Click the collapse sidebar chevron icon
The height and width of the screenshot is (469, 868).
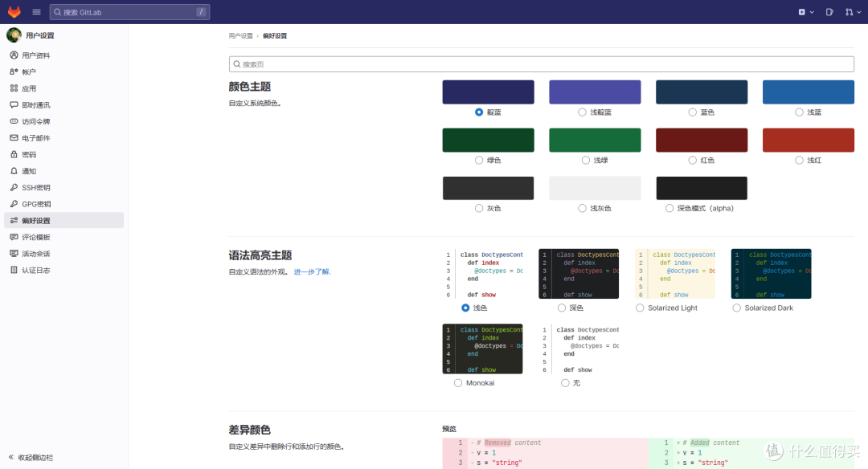coord(11,458)
